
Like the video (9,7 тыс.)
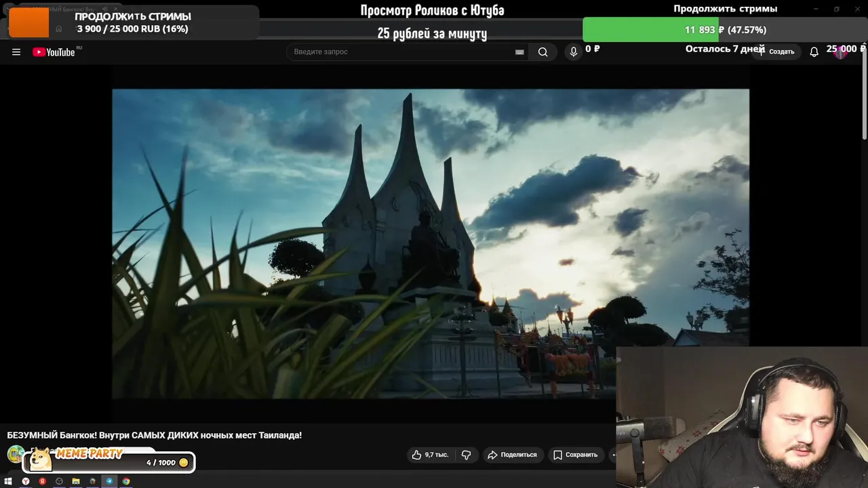point(430,455)
